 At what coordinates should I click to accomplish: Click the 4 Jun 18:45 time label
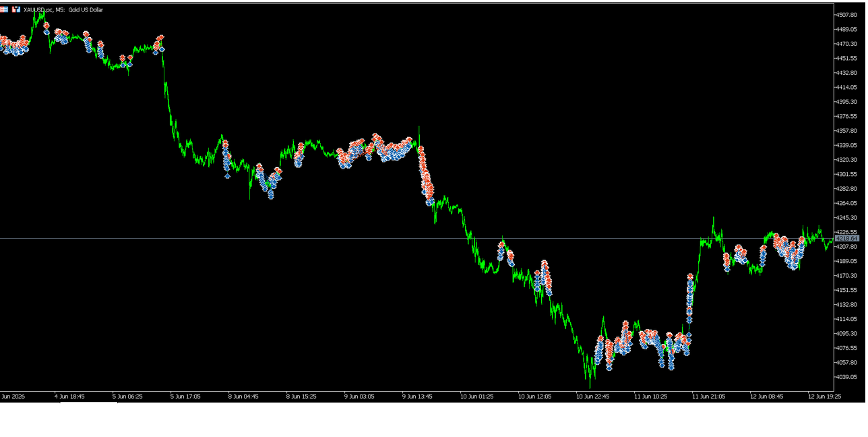(69, 397)
